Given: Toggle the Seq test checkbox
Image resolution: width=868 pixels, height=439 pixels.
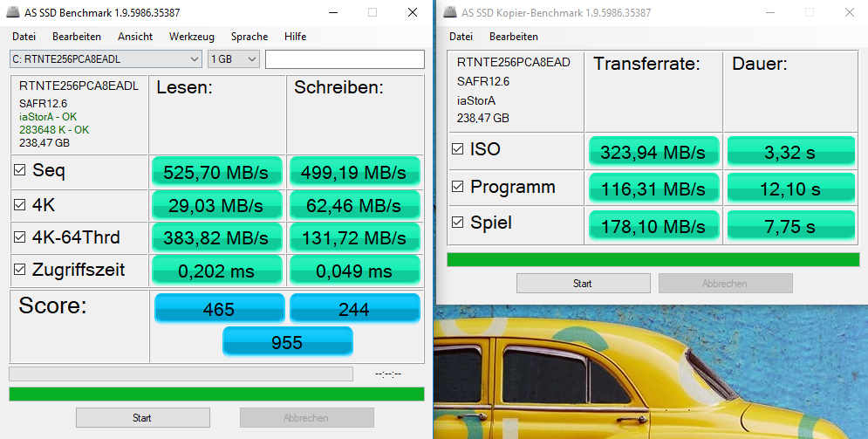Looking at the screenshot, I should (x=19, y=171).
